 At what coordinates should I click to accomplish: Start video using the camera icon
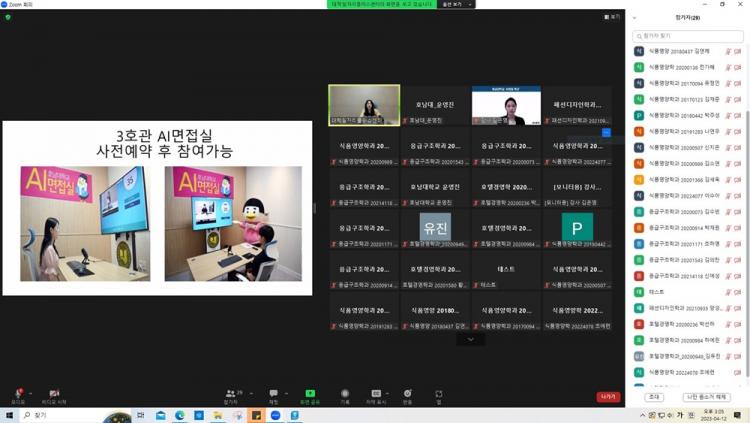click(x=54, y=394)
